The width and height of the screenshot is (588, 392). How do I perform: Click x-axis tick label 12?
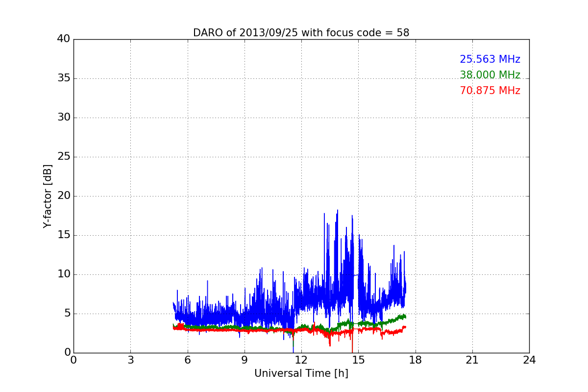pyautogui.click(x=301, y=360)
